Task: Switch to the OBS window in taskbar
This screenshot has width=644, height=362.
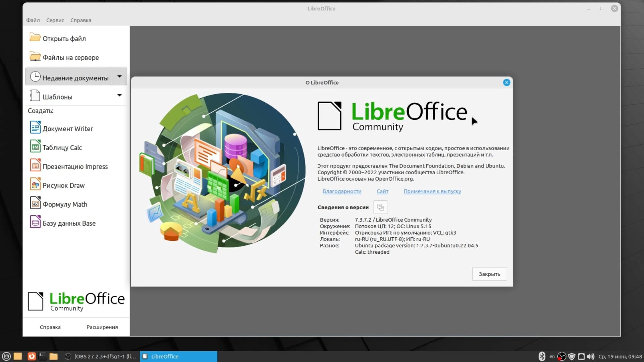Action: click(x=101, y=356)
